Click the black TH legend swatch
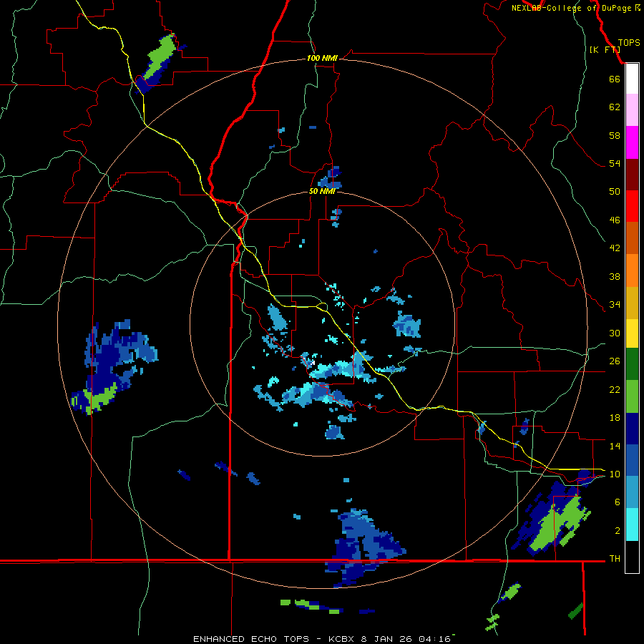Image resolution: width=644 pixels, height=644 pixels. [632, 557]
